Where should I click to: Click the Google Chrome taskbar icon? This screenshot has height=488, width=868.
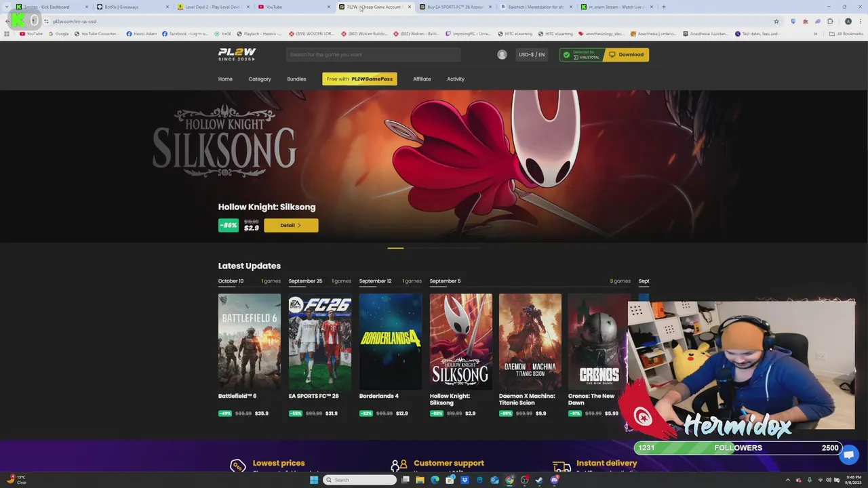(509, 480)
